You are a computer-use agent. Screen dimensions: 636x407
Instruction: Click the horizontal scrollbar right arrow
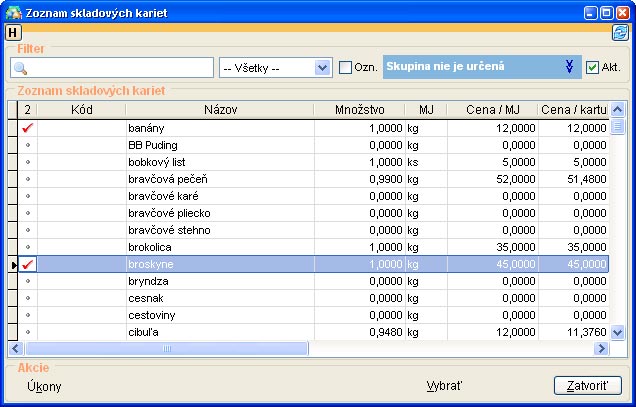coord(601,349)
